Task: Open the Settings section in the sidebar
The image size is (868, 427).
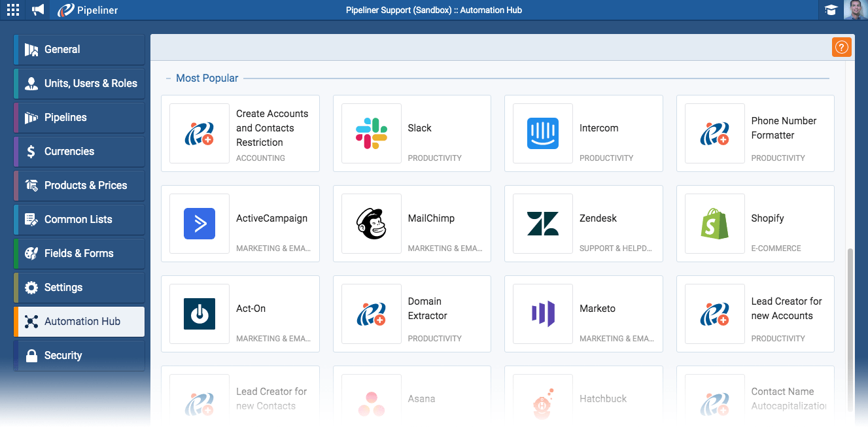Action: (x=78, y=287)
